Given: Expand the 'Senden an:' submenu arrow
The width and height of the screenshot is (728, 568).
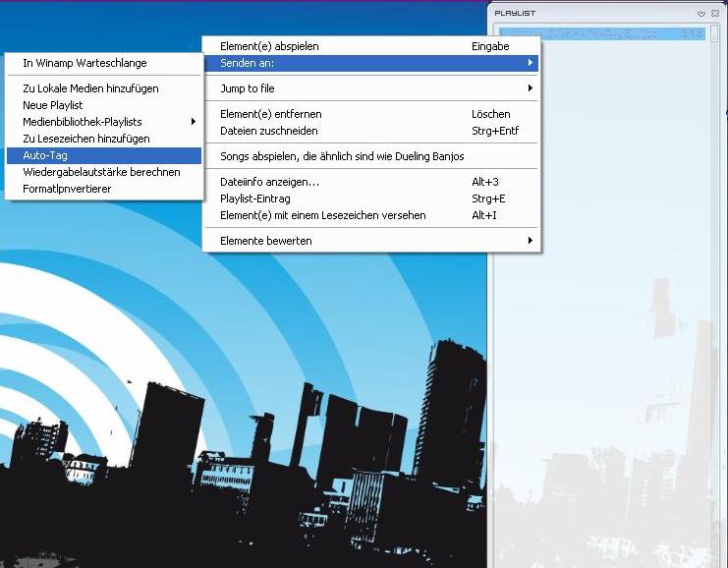Looking at the screenshot, I should (531, 63).
